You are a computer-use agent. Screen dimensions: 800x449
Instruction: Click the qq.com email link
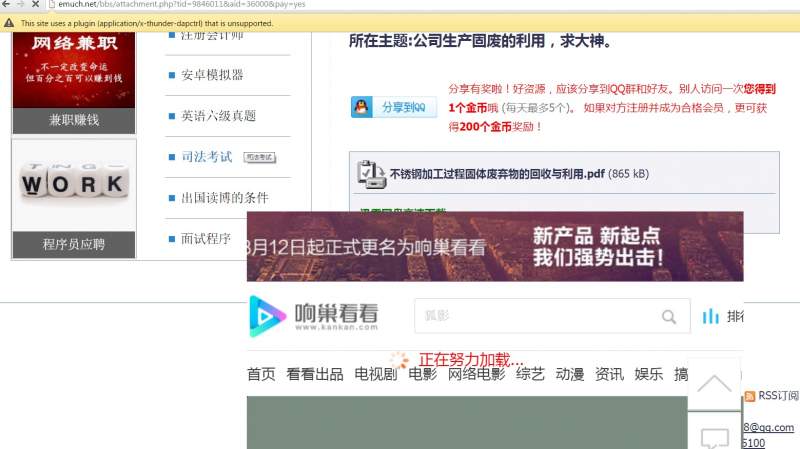point(768,428)
